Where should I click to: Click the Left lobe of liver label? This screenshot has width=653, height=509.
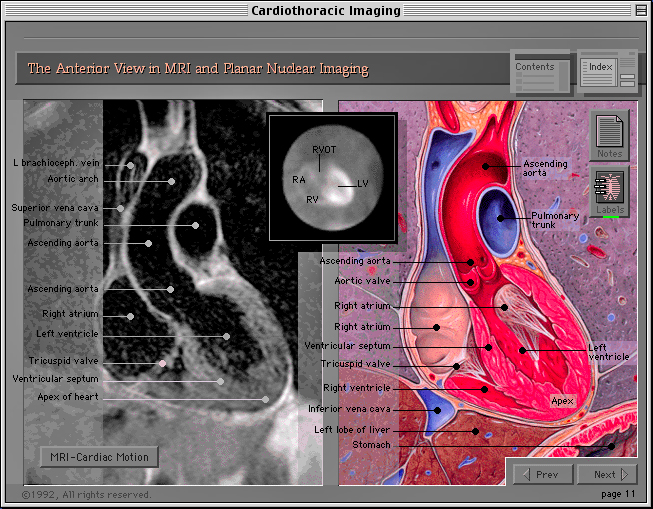[x=351, y=430]
